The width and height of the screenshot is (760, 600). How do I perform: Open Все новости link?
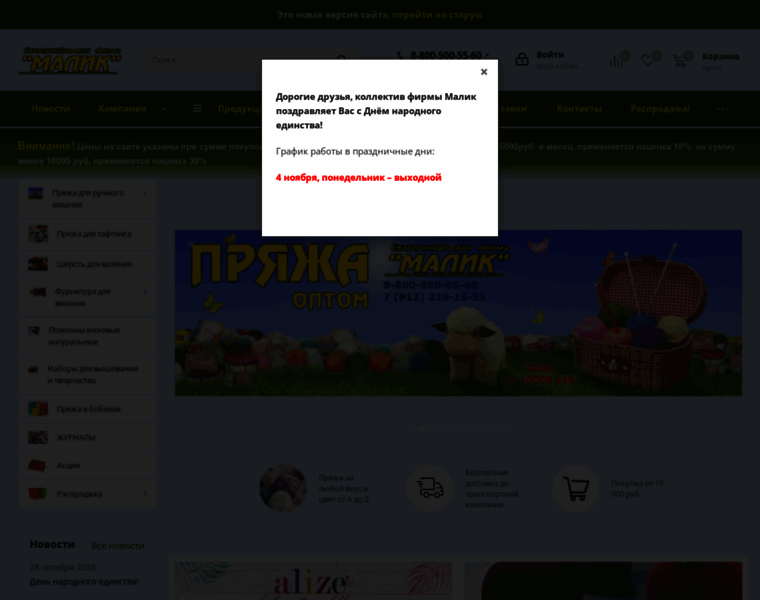[x=118, y=546]
